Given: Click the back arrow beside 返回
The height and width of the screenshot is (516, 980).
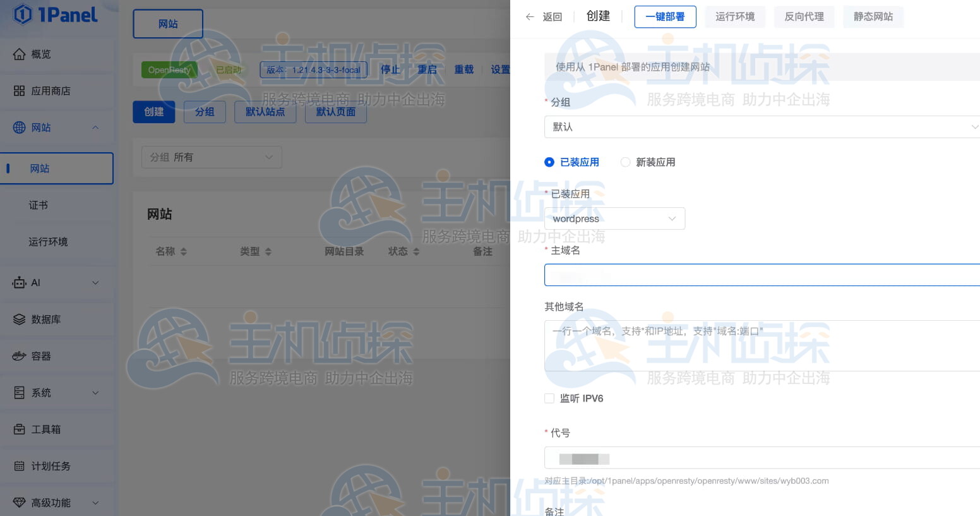Looking at the screenshot, I should pos(530,16).
